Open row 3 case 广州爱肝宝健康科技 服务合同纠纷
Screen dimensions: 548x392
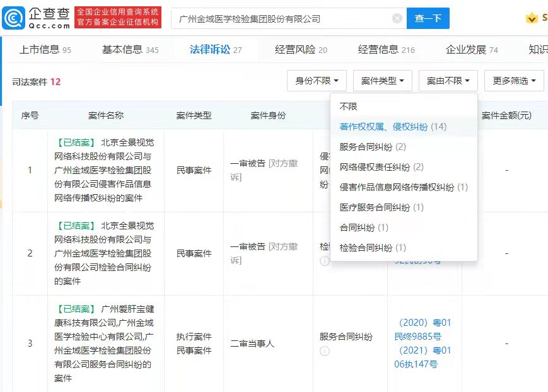click(104, 343)
